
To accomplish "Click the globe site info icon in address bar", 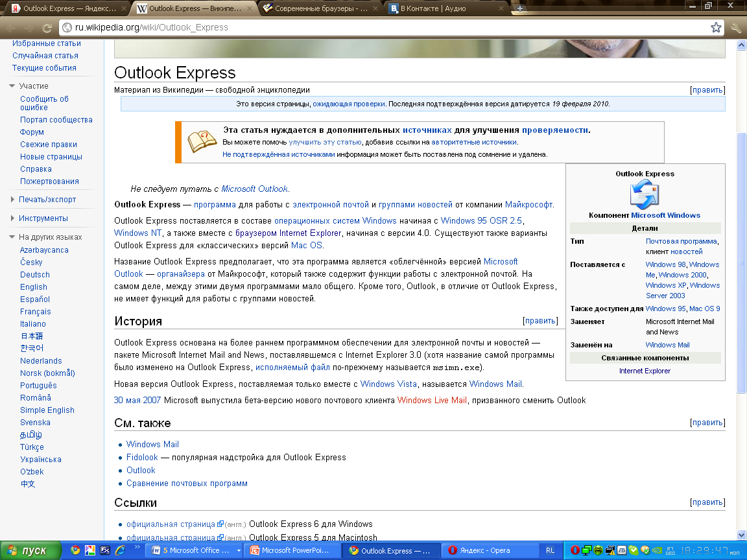I will [67, 28].
